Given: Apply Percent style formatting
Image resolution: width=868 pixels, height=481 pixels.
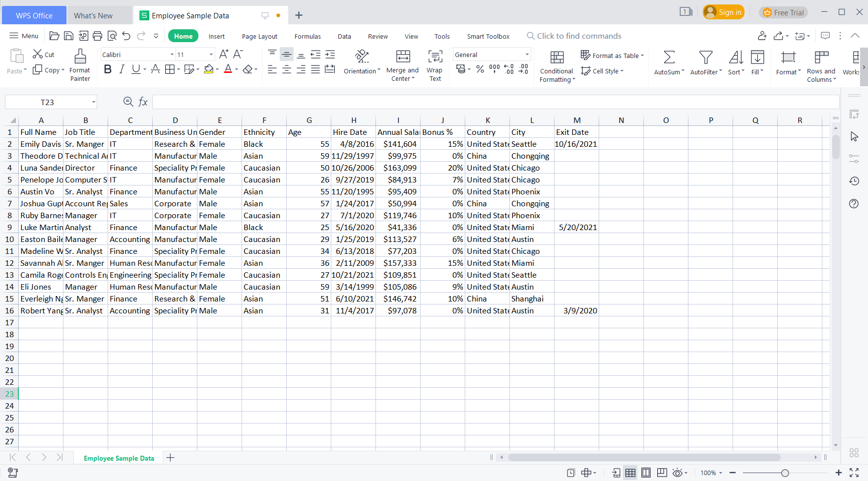Looking at the screenshot, I should (480, 70).
